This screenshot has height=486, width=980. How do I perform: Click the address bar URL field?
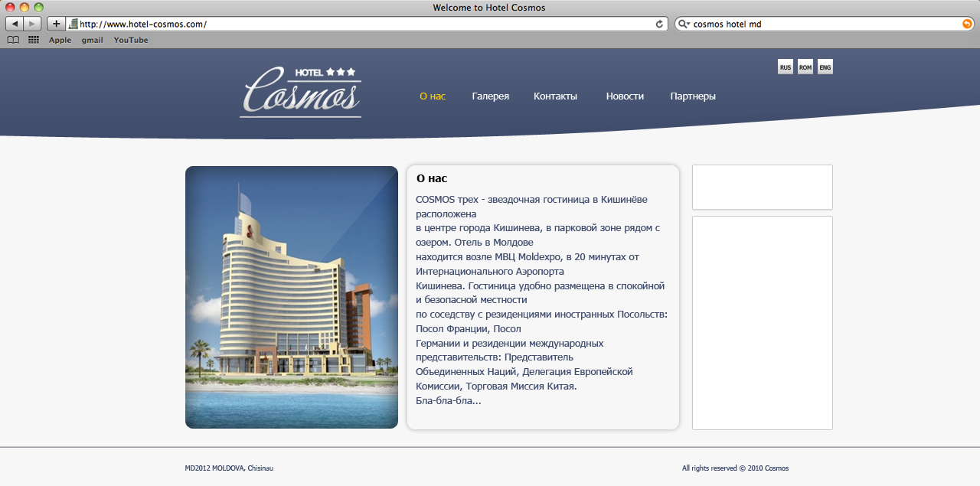(367, 24)
